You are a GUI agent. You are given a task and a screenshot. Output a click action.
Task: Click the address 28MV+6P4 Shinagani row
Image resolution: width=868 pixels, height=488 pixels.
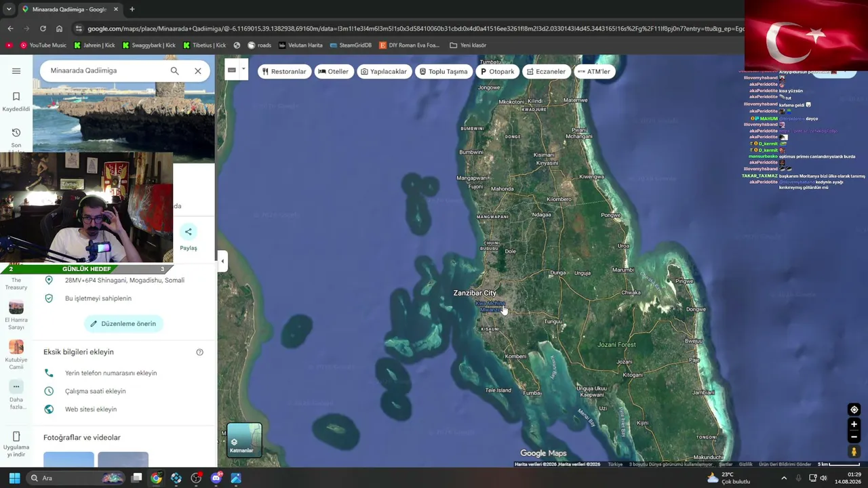pos(125,280)
